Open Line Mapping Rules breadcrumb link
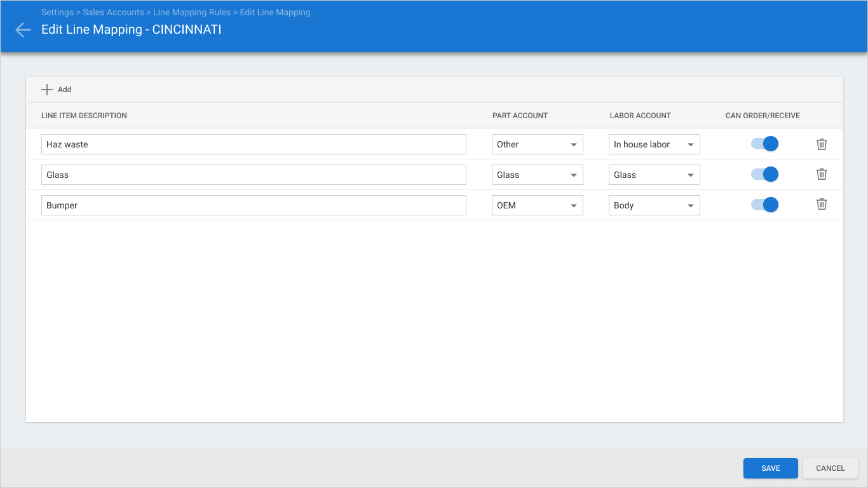This screenshot has width=868, height=488. pos(192,12)
